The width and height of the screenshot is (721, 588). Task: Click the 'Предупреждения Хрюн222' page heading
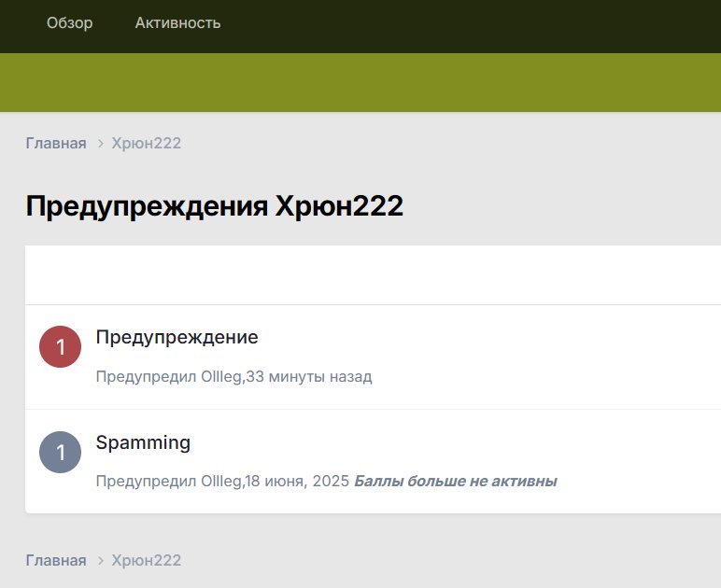[x=214, y=206]
